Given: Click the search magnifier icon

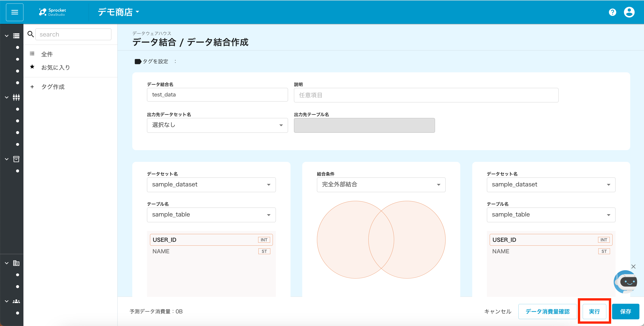Looking at the screenshot, I should (31, 34).
